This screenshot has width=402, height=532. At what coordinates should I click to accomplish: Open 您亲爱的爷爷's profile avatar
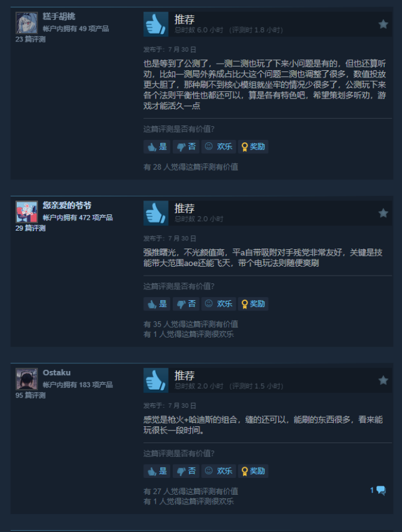click(x=26, y=212)
